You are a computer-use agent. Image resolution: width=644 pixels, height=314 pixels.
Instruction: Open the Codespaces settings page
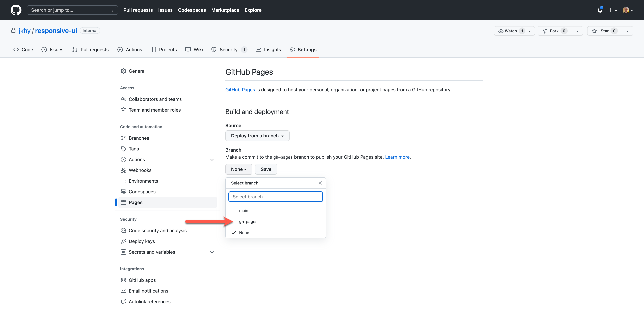(x=142, y=192)
